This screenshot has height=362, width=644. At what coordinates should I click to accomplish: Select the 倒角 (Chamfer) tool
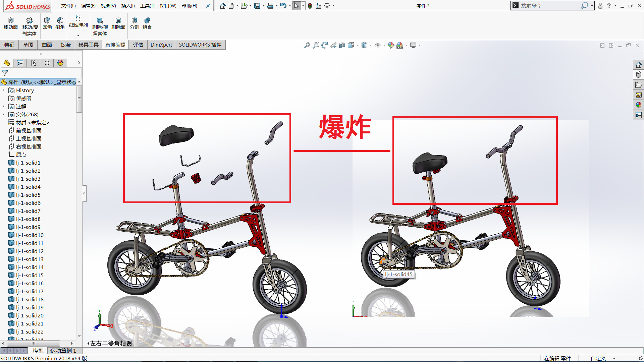point(60,23)
